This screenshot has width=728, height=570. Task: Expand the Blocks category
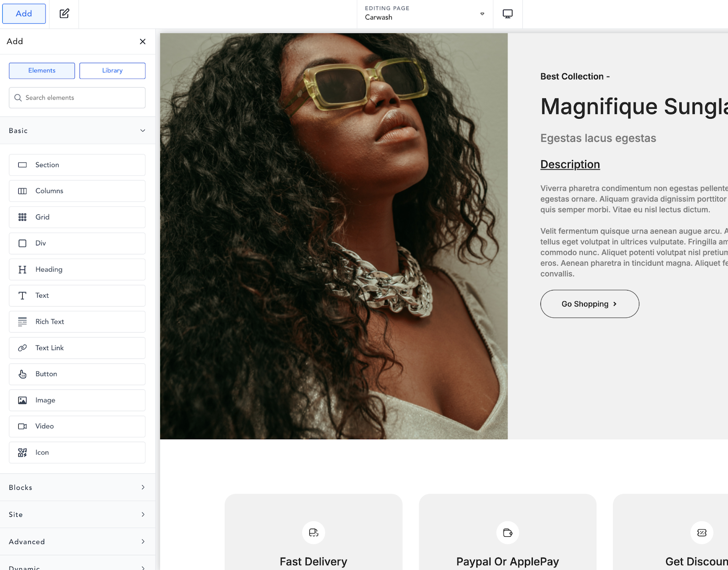[77, 487]
